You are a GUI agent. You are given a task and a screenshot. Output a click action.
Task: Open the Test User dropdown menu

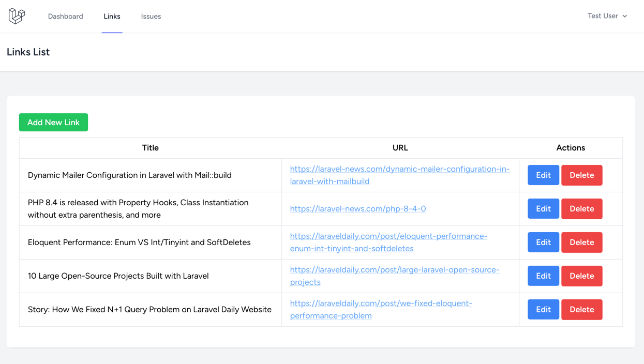[607, 16]
